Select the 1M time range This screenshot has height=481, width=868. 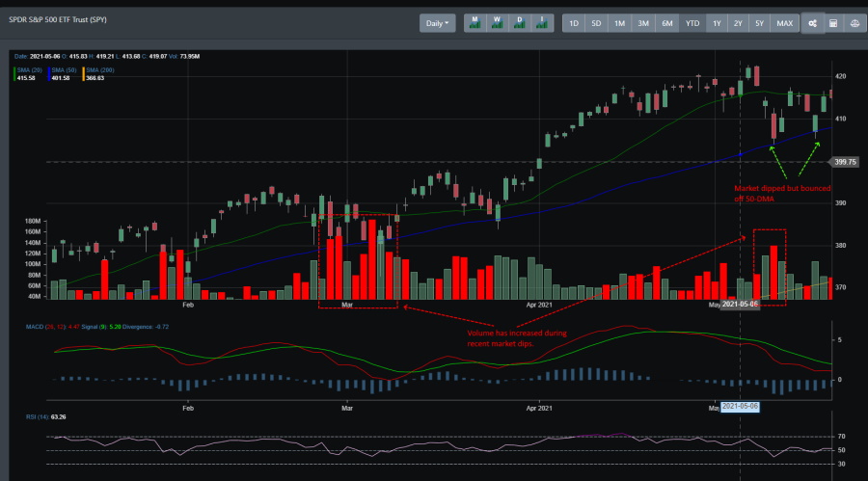(619, 23)
